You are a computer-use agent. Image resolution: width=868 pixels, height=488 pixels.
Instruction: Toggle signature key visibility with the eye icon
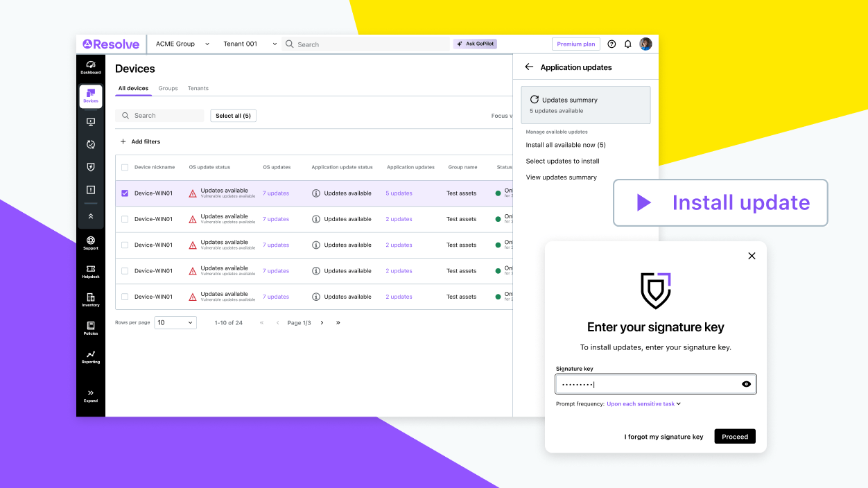click(746, 384)
